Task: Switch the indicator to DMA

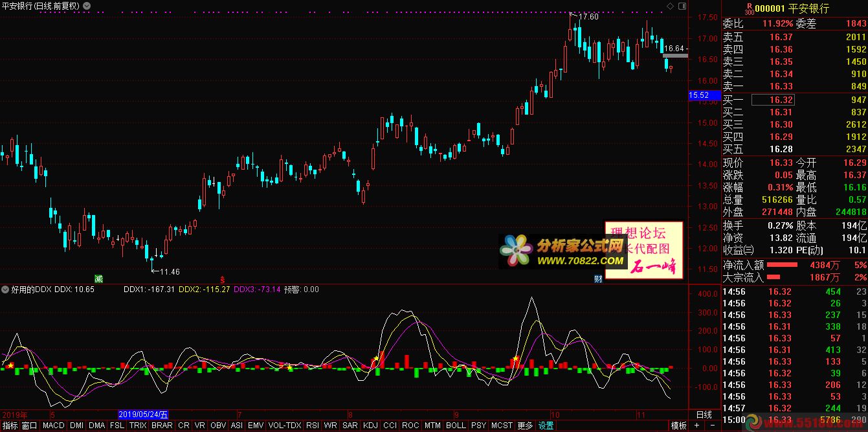Action: [96, 426]
